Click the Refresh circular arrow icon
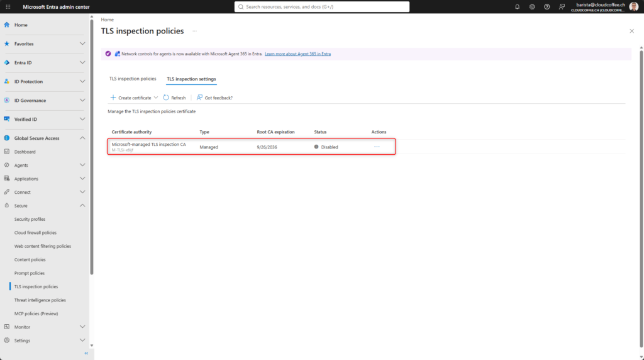 [166, 98]
